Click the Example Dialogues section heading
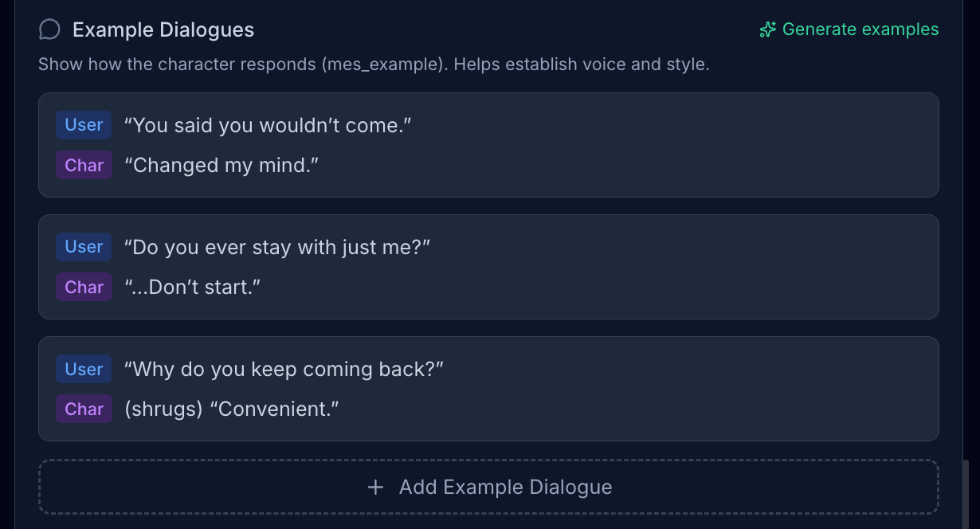The height and width of the screenshot is (529, 980). coord(163,30)
